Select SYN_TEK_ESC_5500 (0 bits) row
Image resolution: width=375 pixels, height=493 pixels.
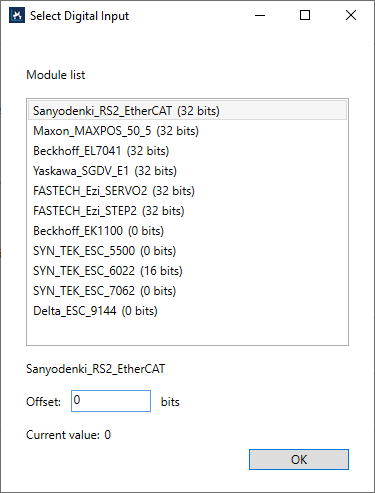[187, 251]
